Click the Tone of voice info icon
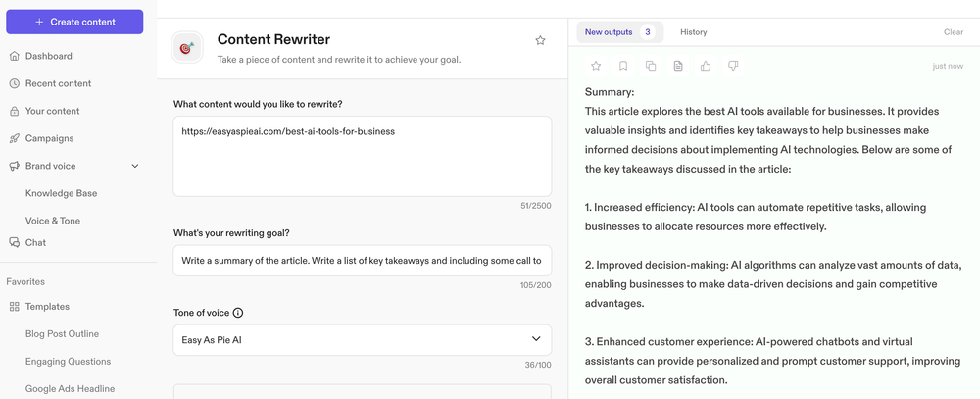This screenshot has width=980, height=399. coord(238,313)
